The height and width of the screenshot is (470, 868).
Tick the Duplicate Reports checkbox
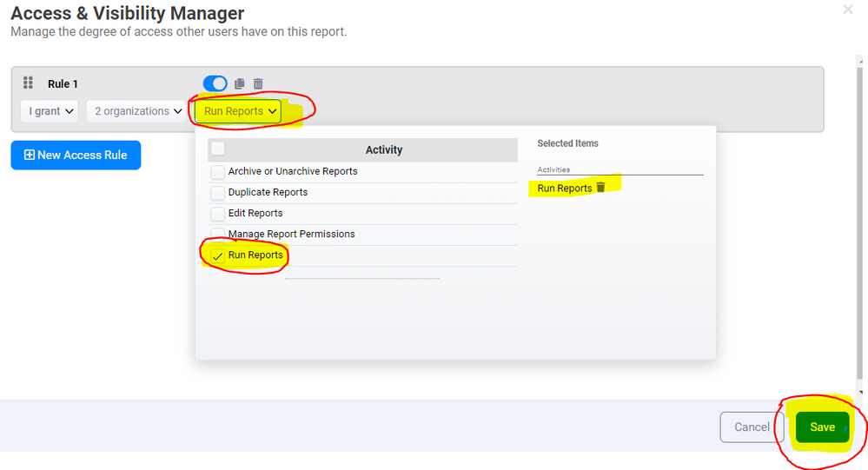point(218,193)
